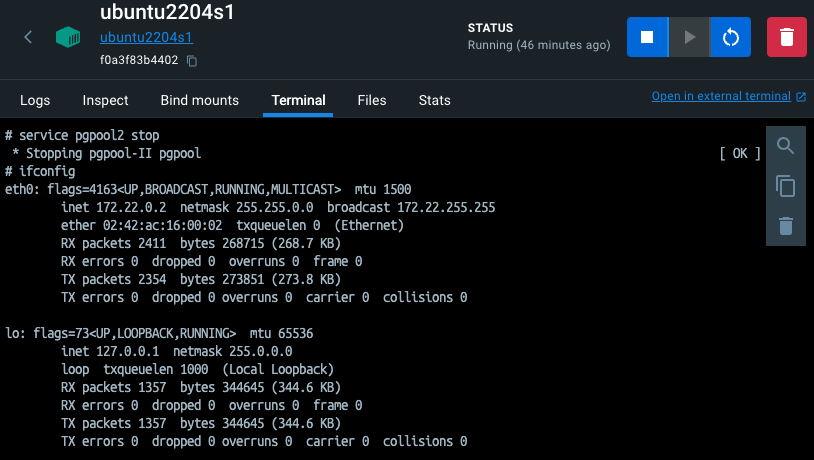Copy the container ID f0a3f83b4402
The width and height of the screenshot is (814, 460).
pos(192,61)
